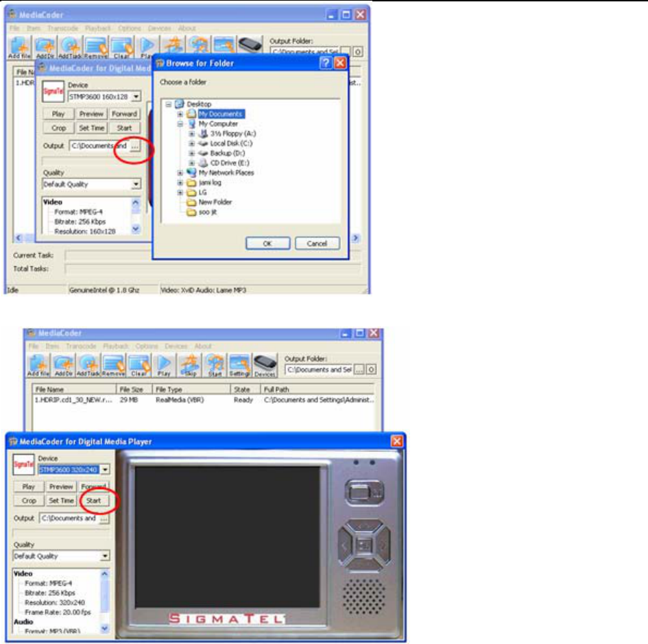Open Default Quality dropdown in the 160x128 dialog
The image size is (648, 644).
136,184
